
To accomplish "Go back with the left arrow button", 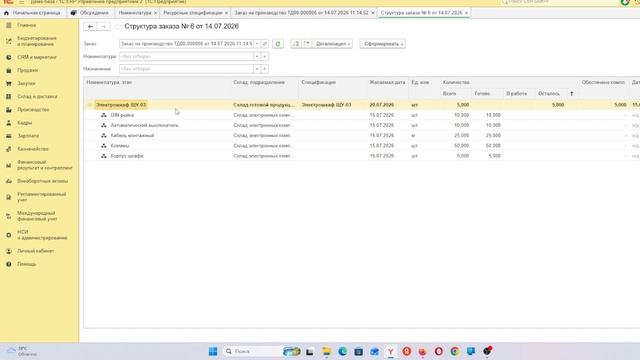I will [x=90, y=27].
